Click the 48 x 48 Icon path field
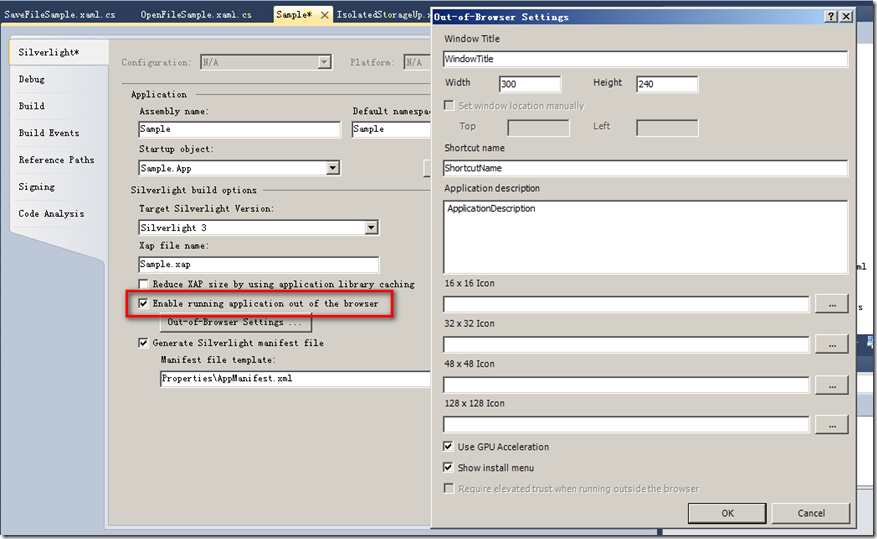The height and width of the screenshot is (539, 877). pyautogui.click(x=626, y=385)
